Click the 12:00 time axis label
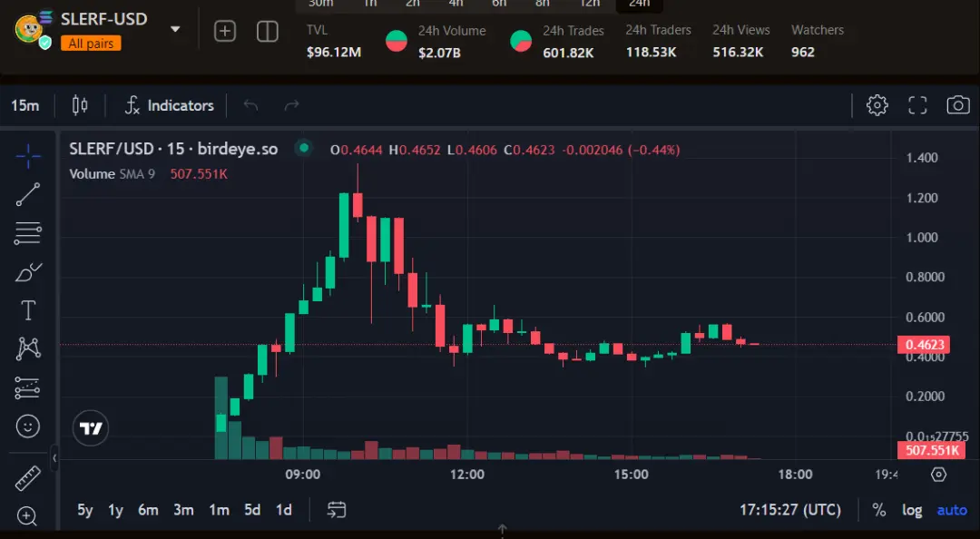Screen dimensions: 980x539 467,475
